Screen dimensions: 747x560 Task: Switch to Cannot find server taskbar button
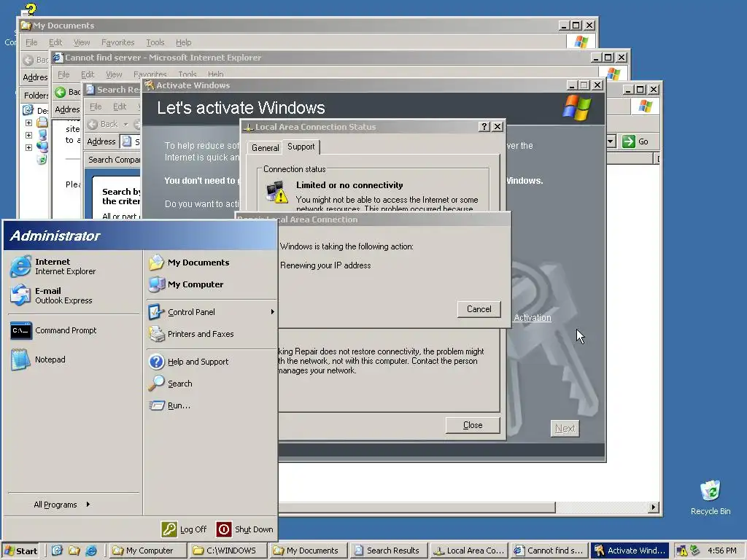point(549,551)
